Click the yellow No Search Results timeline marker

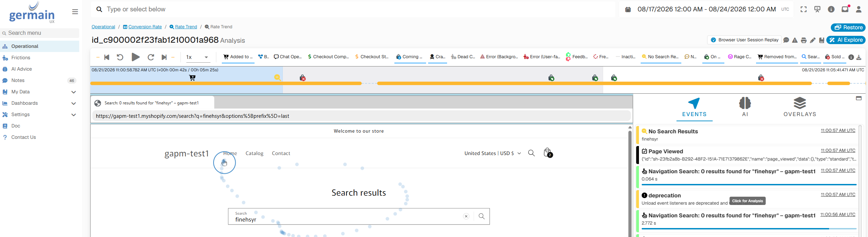(x=277, y=78)
